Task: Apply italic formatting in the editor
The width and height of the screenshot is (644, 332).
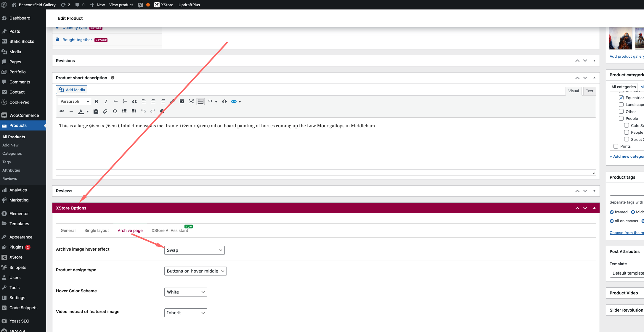Action: (x=106, y=101)
